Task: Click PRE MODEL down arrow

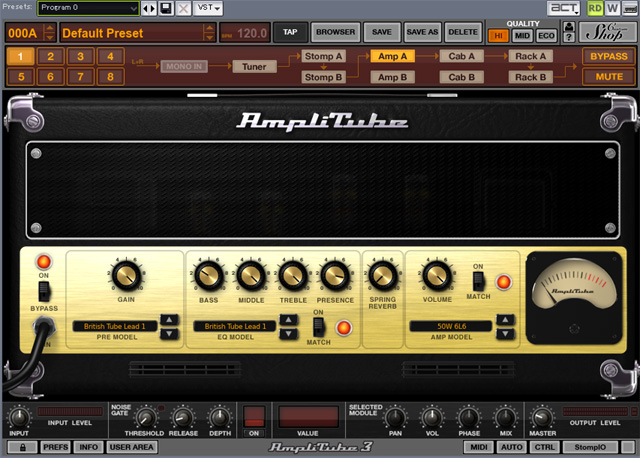Action: tap(169, 334)
